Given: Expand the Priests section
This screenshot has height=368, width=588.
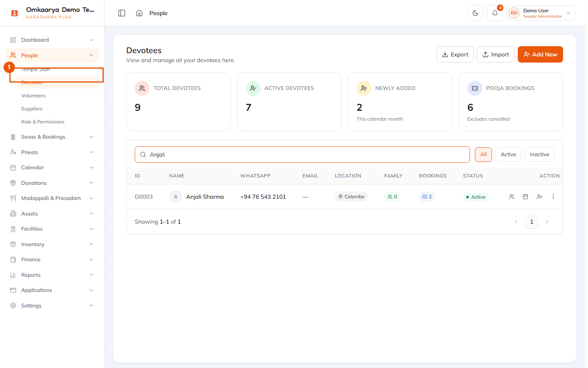Looking at the screenshot, I should (52, 152).
